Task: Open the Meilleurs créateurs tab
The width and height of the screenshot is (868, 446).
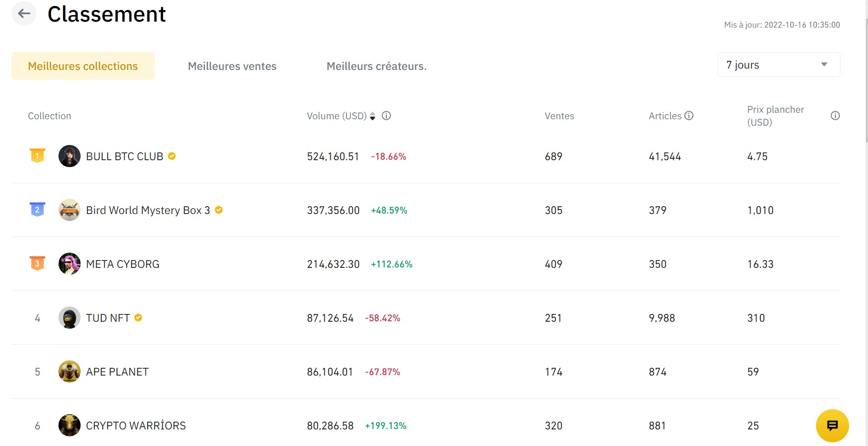Action: click(x=376, y=66)
